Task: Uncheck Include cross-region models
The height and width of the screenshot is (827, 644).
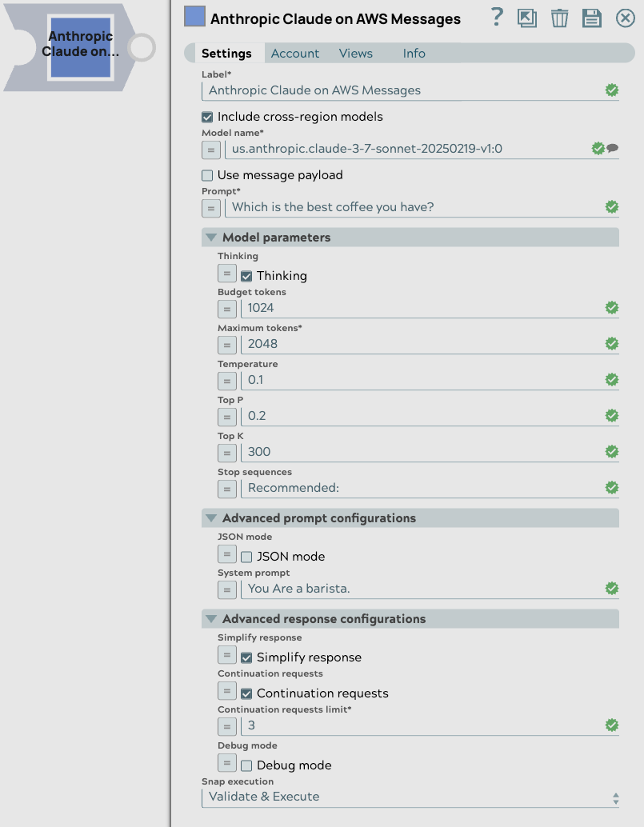Action: 206,116
